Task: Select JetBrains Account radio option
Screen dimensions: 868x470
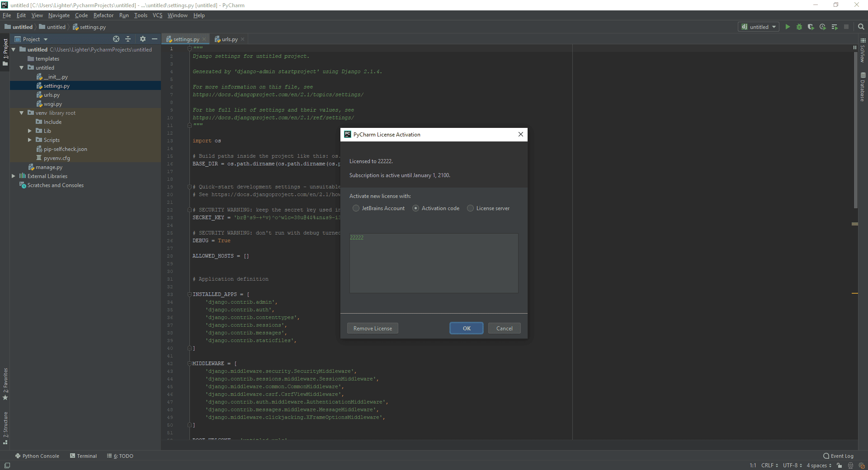Action: tap(379, 208)
